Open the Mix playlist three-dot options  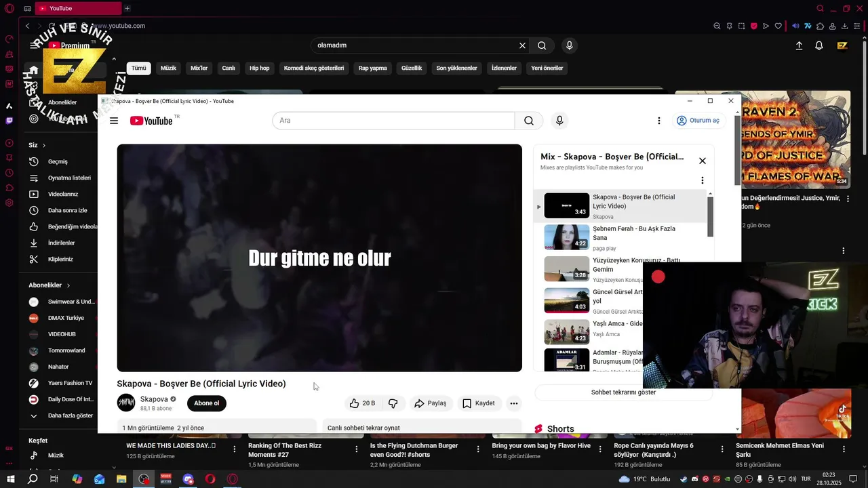[x=703, y=180]
